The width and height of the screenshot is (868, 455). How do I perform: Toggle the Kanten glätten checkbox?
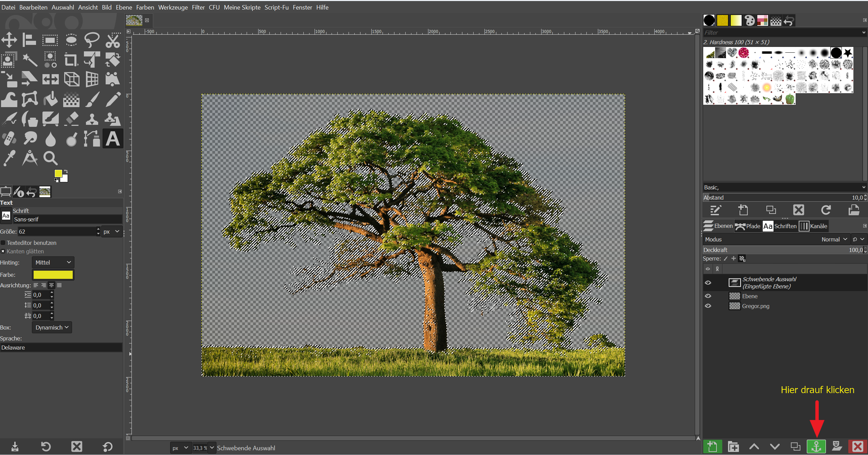click(3, 251)
